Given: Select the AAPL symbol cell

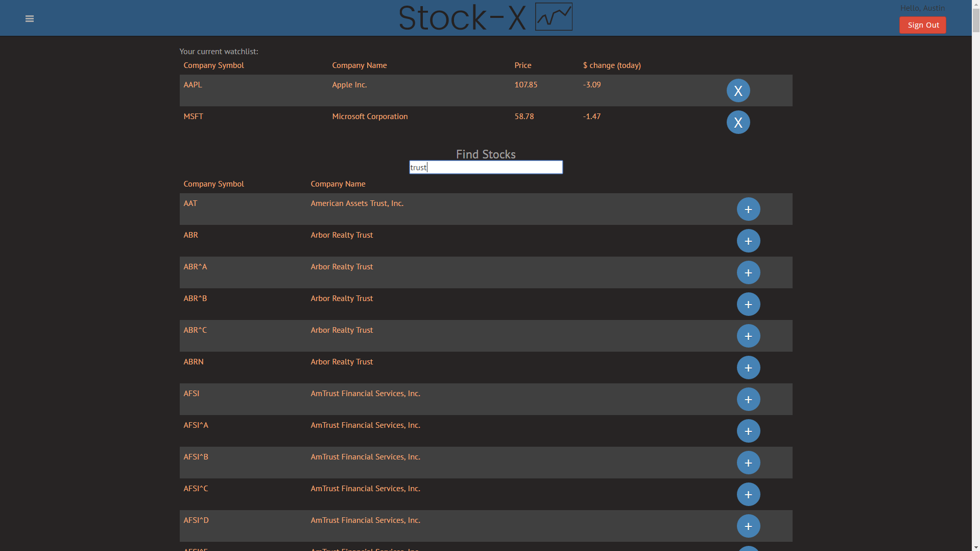Looking at the screenshot, I should 193,85.
